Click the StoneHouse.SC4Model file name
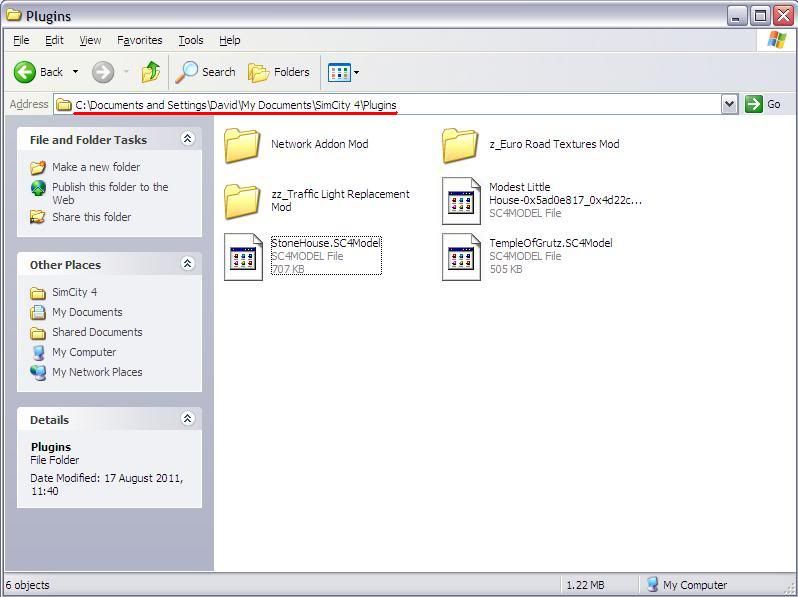This screenshot has width=798, height=597. click(x=326, y=243)
